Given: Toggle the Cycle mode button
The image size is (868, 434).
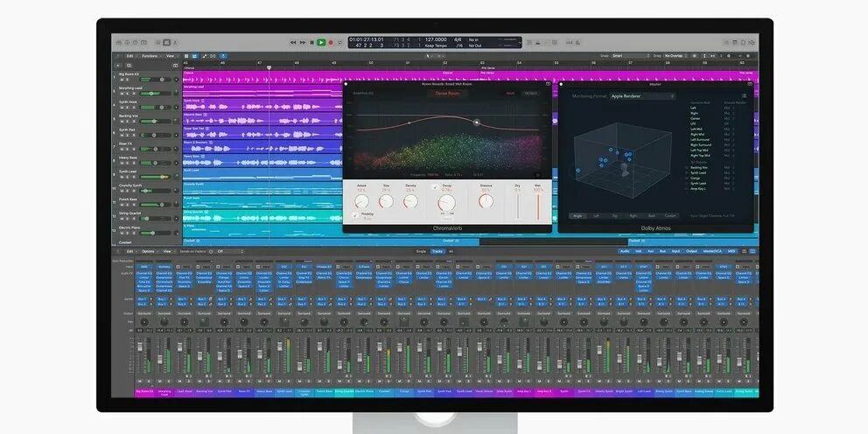Looking at the screenshot, I should [x=339, y=43].
